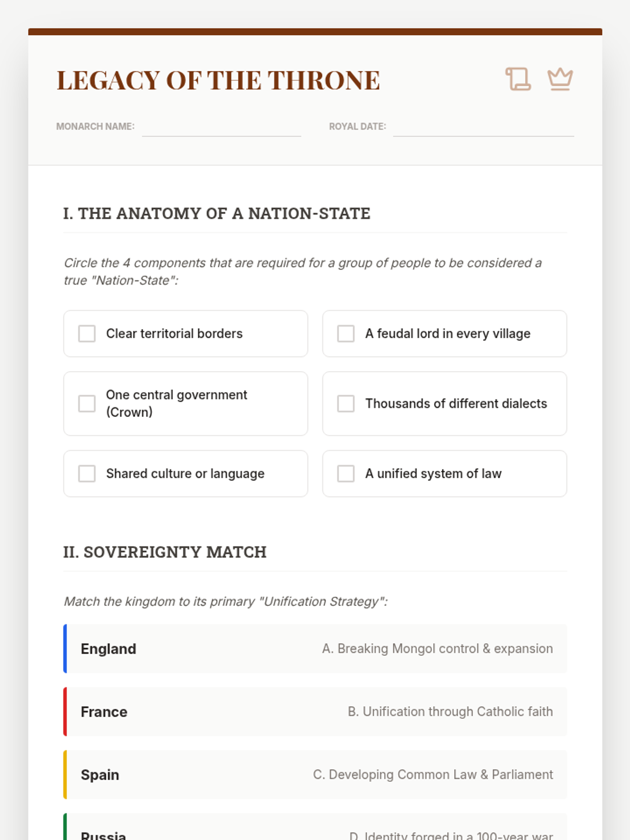
Task: Click the crown icon in header
Action: [560, 79]
